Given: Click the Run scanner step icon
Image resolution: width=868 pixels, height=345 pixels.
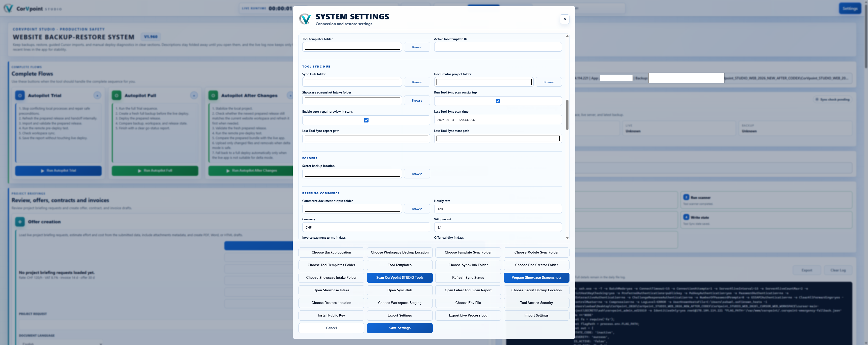Looking at the screenshot, I should 686,197.
